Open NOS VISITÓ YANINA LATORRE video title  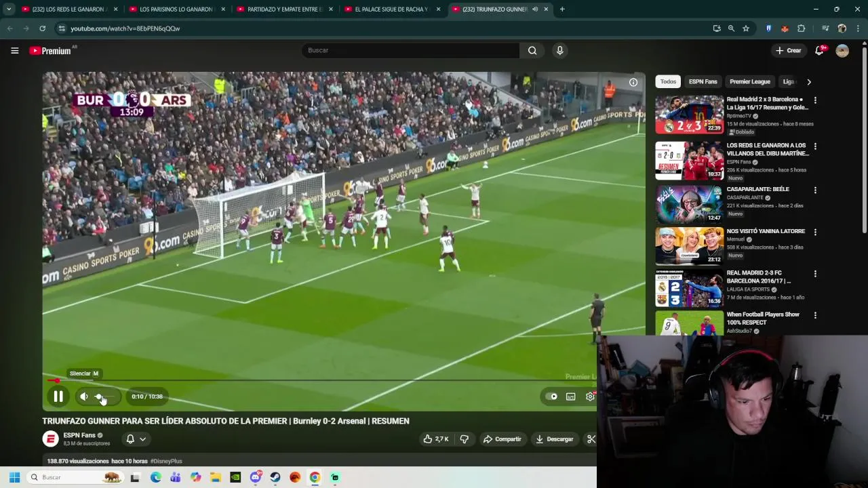[766, 231]
